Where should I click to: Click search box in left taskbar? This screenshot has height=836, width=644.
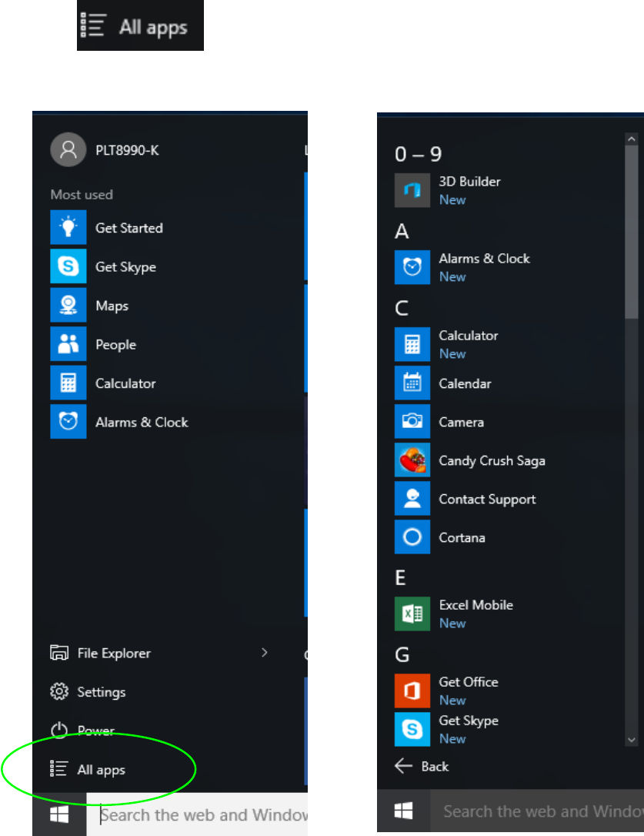click(x=197, y=814)
